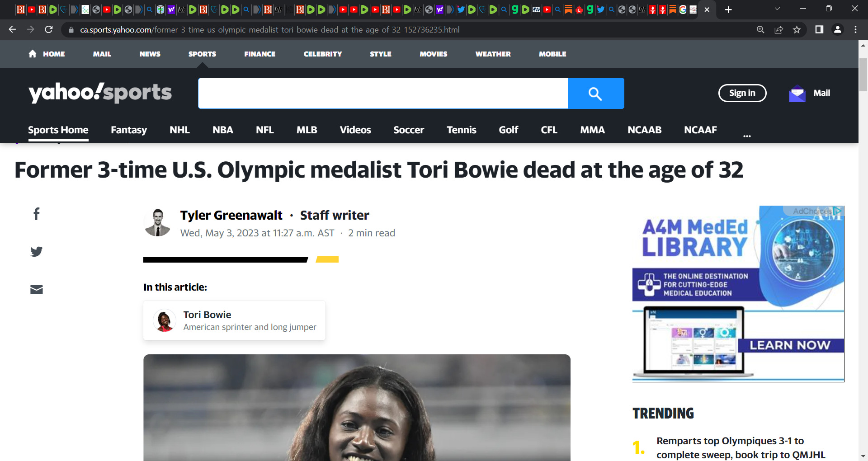Switch to the Fantasy section

[129, 130]
